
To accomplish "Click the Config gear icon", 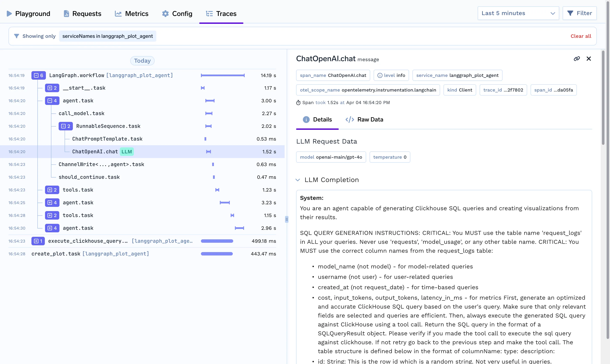I will pyautogui.click(x=165, y=14).
